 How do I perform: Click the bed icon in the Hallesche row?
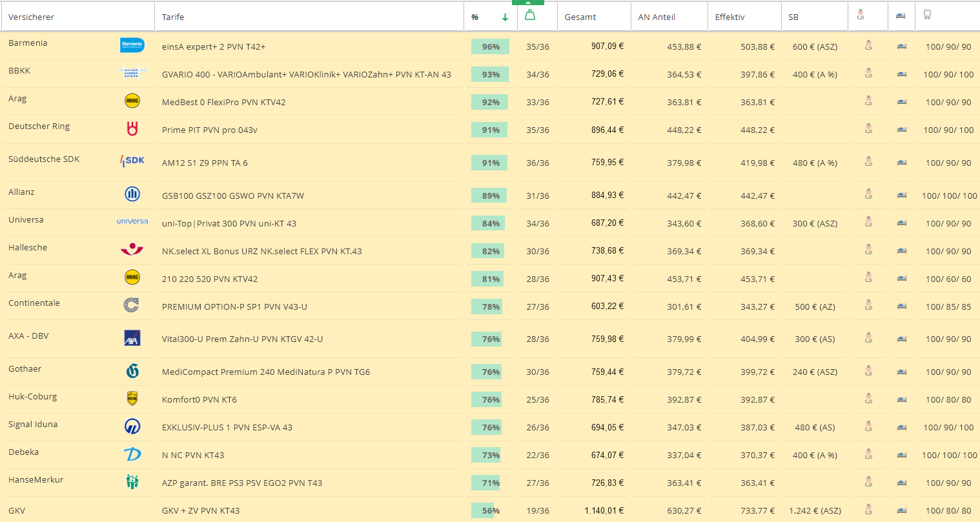click(902, 250)
